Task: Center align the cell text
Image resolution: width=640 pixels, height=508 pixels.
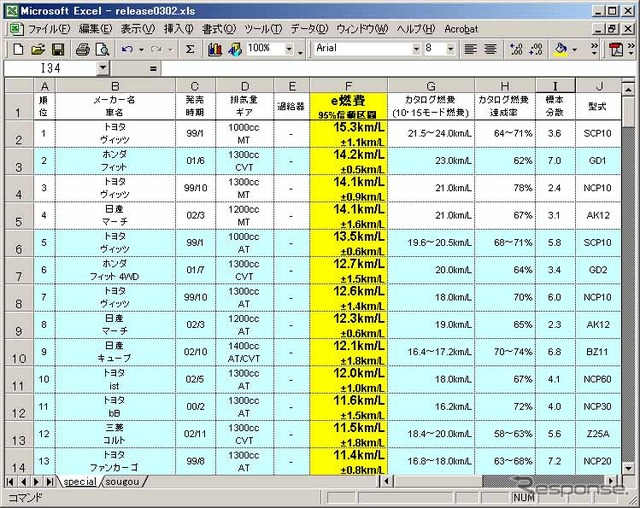Action: coord(490,49)
